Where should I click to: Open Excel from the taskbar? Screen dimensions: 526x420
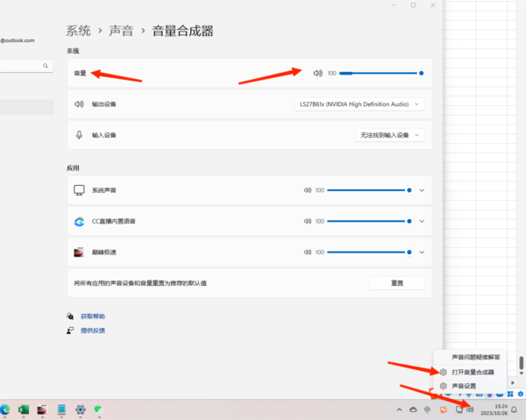tap(24, 409)
